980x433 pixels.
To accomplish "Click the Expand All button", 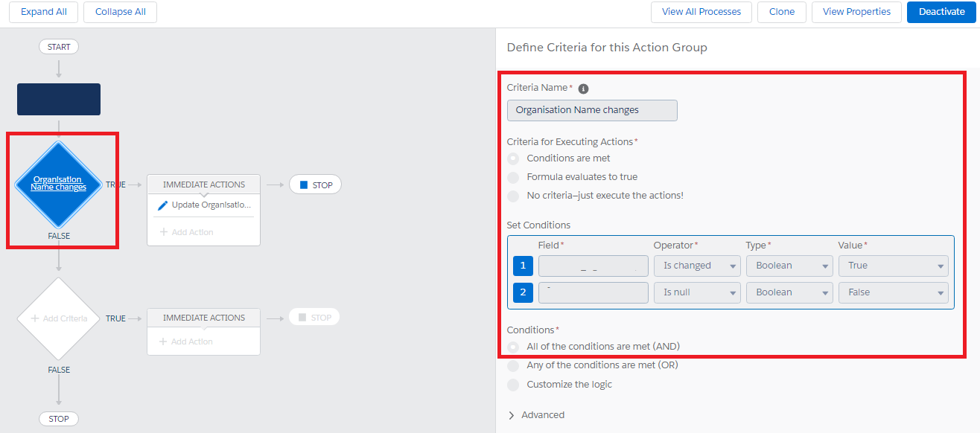I will (x=42, y=12).
